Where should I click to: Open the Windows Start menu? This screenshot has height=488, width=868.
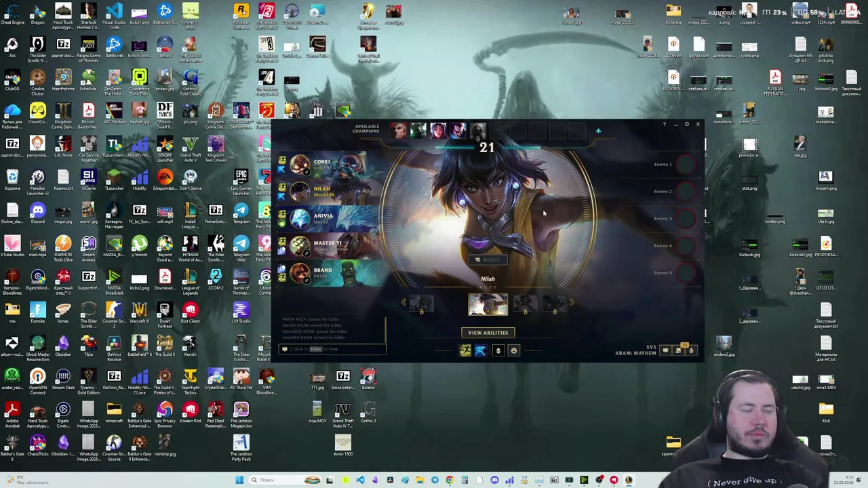pyautogui.click(x=239, y=480)
